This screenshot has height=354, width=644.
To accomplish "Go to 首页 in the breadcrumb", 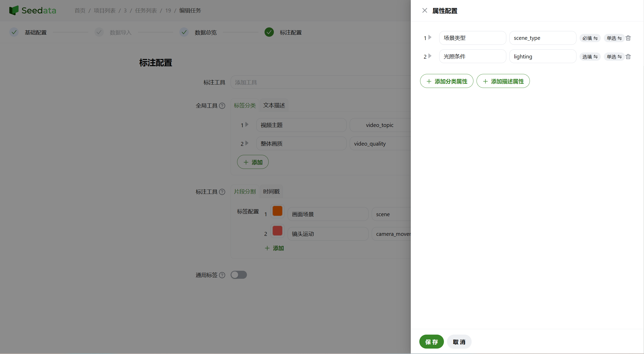I will coord(80,11).
